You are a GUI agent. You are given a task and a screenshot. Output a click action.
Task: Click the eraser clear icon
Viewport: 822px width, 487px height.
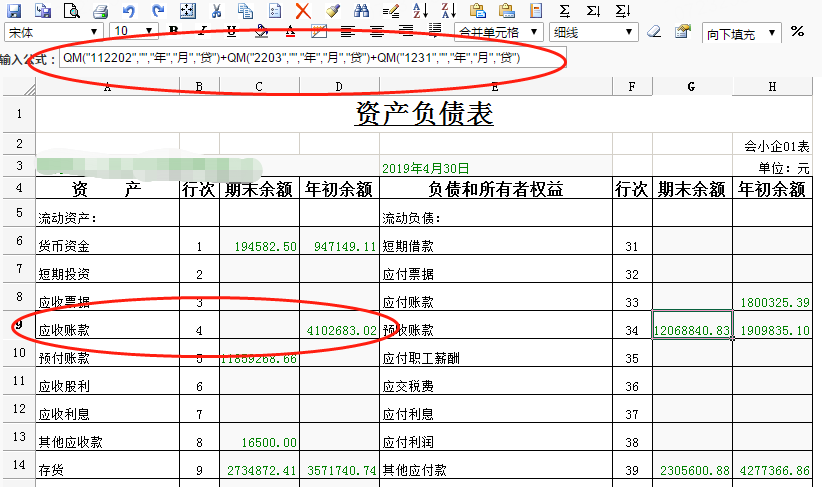pyautogui.click(x=654, y=32)
